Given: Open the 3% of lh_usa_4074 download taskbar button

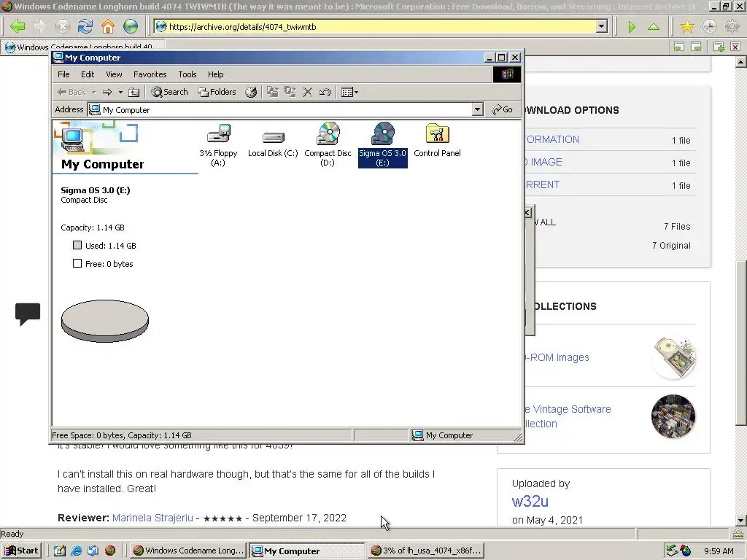Looking at the screenshot, I should (x=426, y=551).
